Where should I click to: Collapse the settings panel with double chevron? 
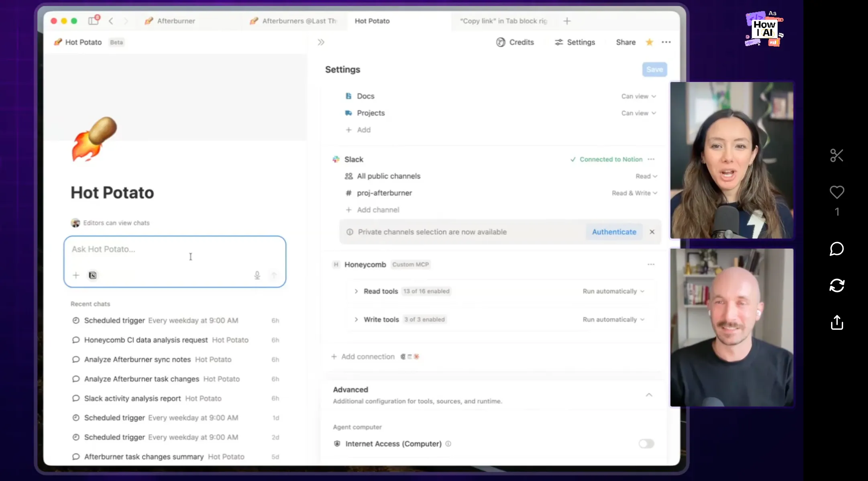point(321,42)
